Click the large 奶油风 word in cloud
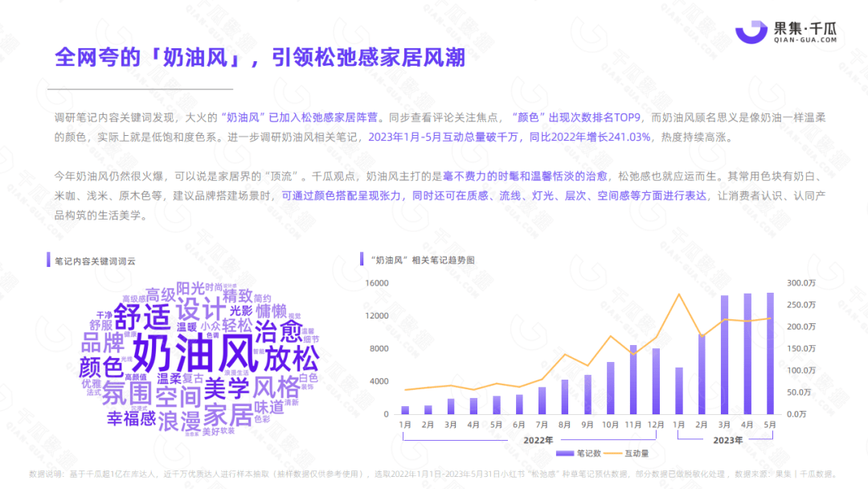Viewport: 868px width, 489px height. [x=195, y=352]
